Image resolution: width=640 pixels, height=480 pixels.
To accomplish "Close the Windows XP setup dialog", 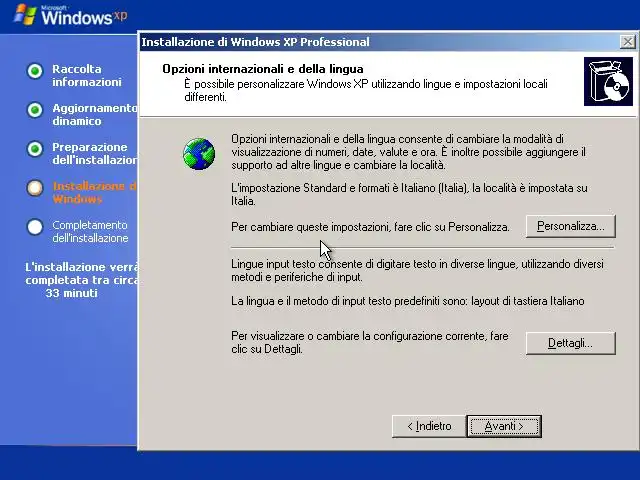I will 627,42.
